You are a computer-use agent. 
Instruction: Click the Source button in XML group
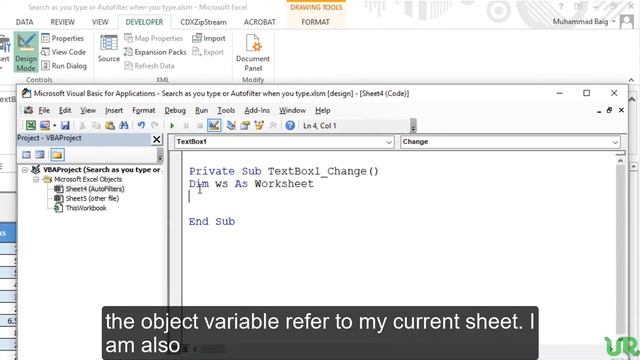109,49
